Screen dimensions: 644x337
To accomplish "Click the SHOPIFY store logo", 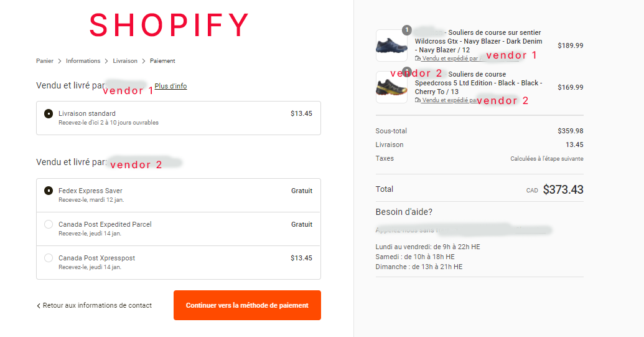I will (x=169, y=26).
